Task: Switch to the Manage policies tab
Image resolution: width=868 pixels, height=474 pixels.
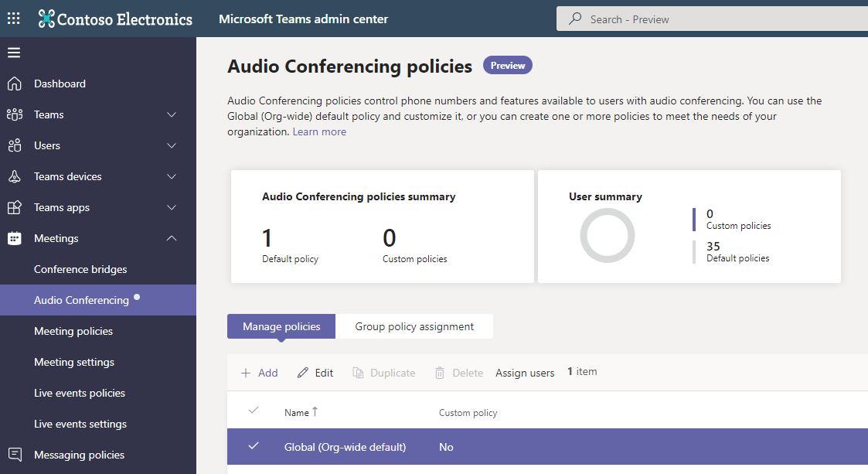Action: click(x=281, y=327)
